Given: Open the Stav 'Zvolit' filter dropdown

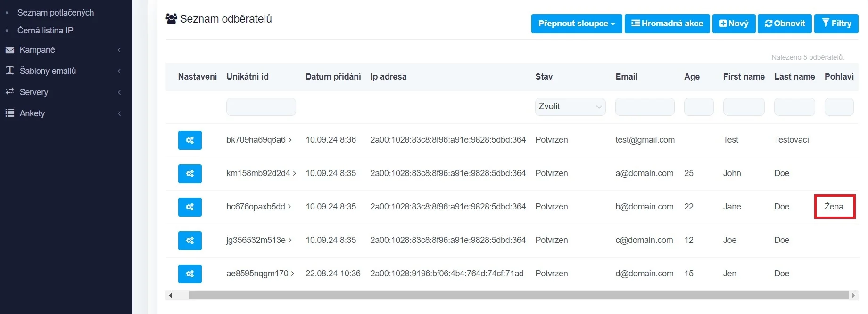Looking at the screenshot, I should [570, 107].
